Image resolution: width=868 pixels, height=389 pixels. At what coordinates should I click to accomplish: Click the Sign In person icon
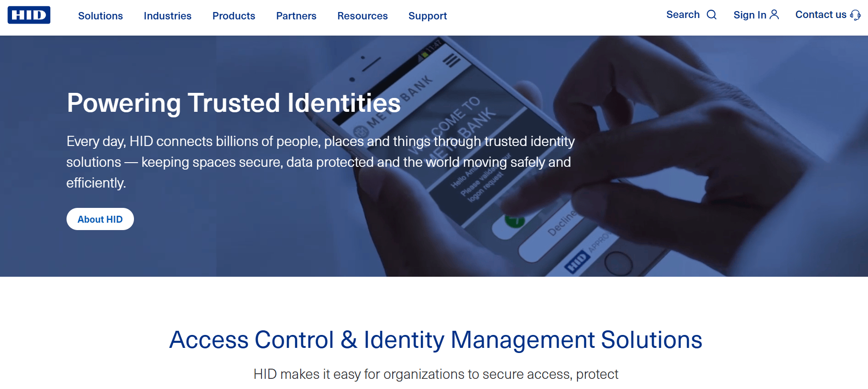click(x=774, y=15)
